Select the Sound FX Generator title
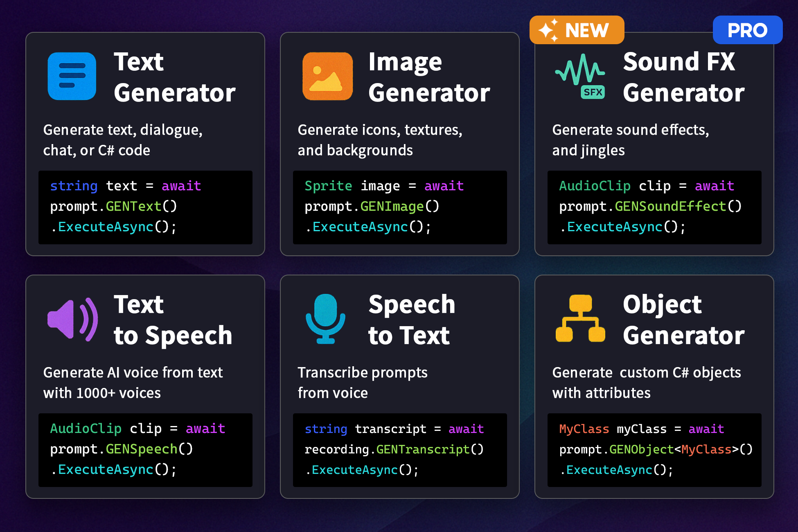The height and width of the screenshot is (532, 798). tap(683, 77)
